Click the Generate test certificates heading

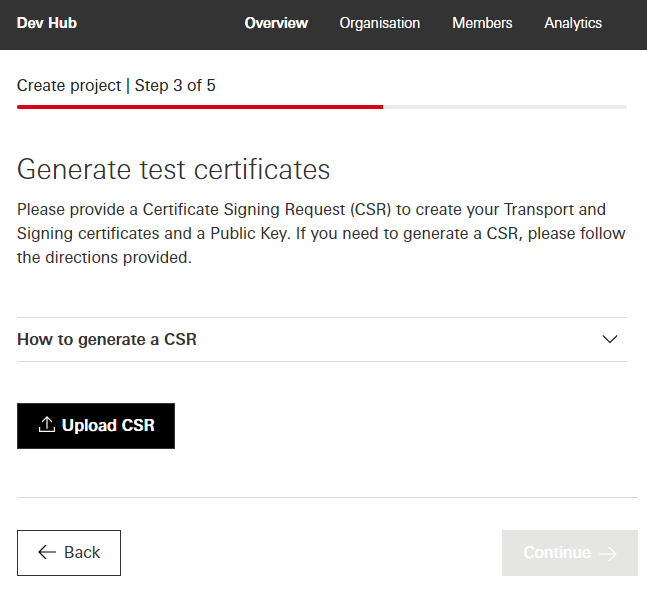174,169
